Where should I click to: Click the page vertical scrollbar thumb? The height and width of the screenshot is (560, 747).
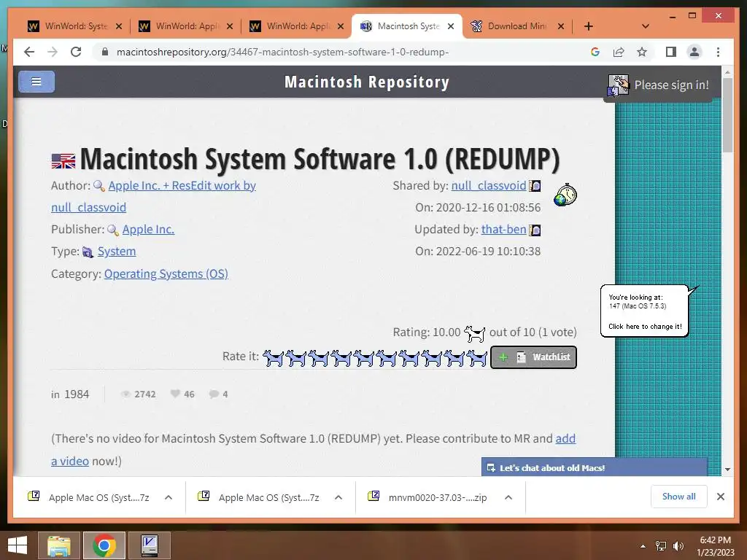click(x=727, y=115)
